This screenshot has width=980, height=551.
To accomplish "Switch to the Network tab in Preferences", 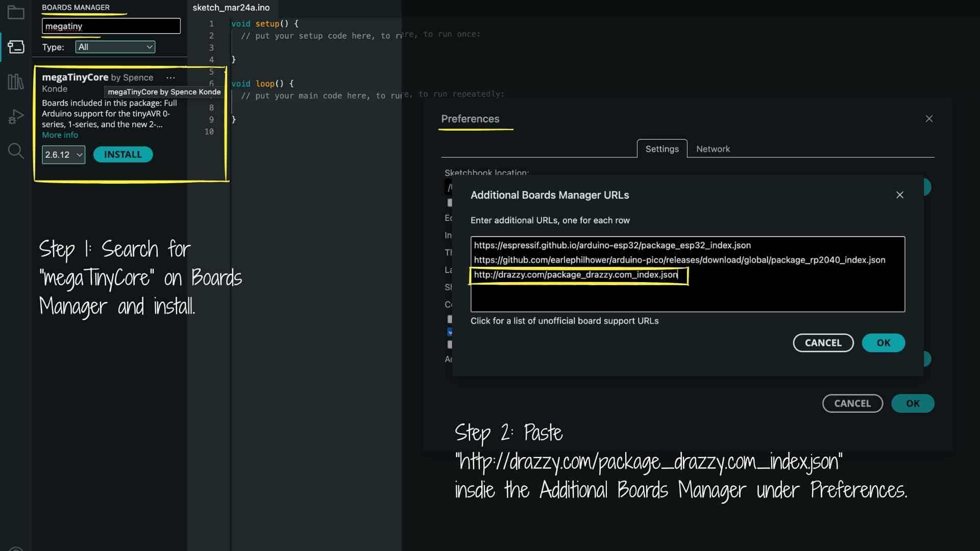I will pos(713,149).
